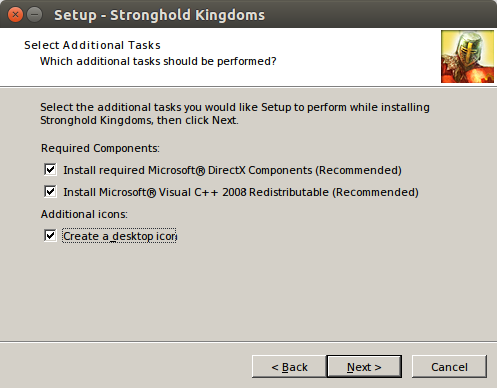Click the 'Required Components:' group label

coord(100,148)
